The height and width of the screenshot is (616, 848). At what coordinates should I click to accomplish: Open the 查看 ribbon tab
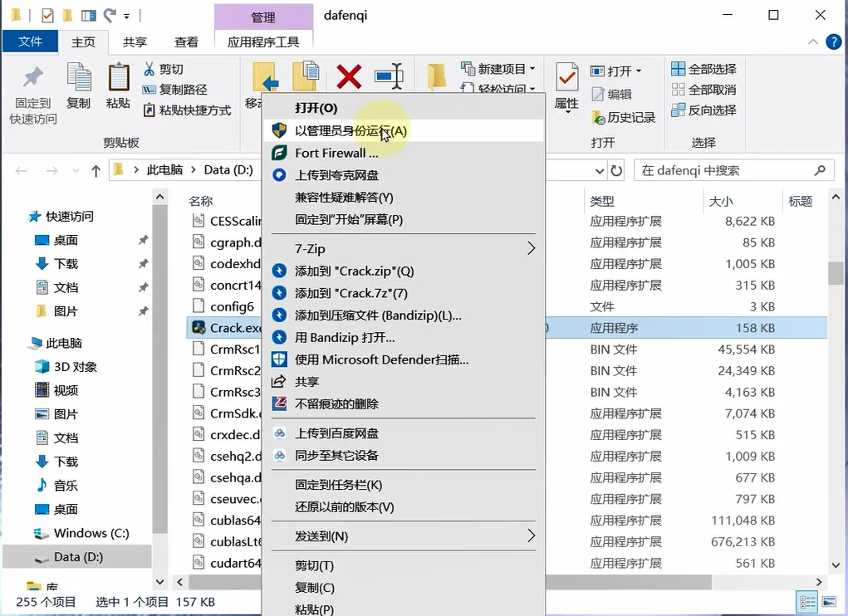[186, 42]
